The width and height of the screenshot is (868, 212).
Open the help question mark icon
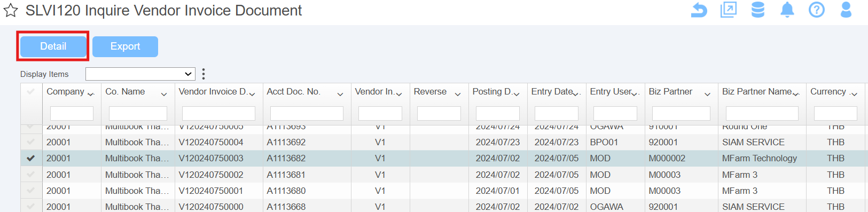click(817, 10)
